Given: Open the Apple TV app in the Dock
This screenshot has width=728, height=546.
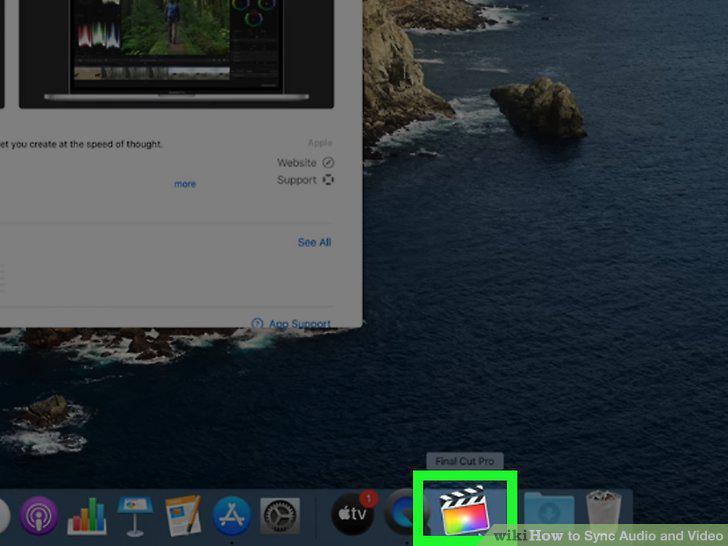Looking at the screenshot, I should [x=353, y=514].
